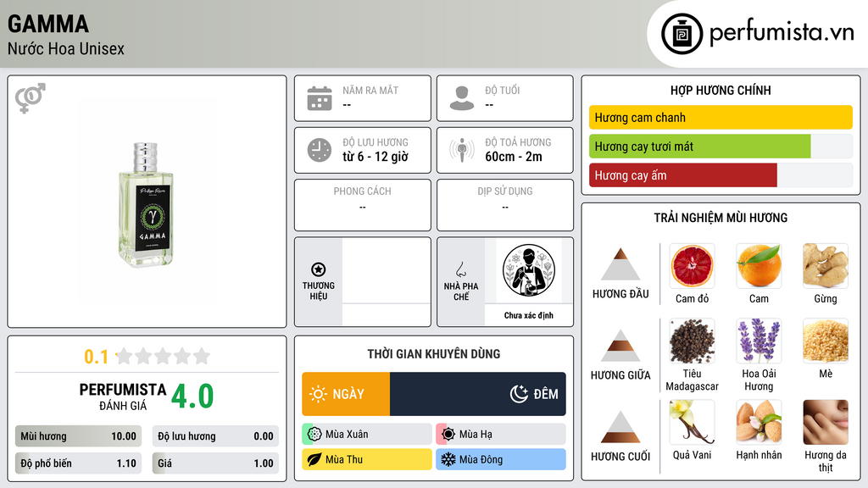The height and width of the screenshot is (488, 868).
Task: Click the Chưa xác định perfumer label
Action: coord(529,315)
